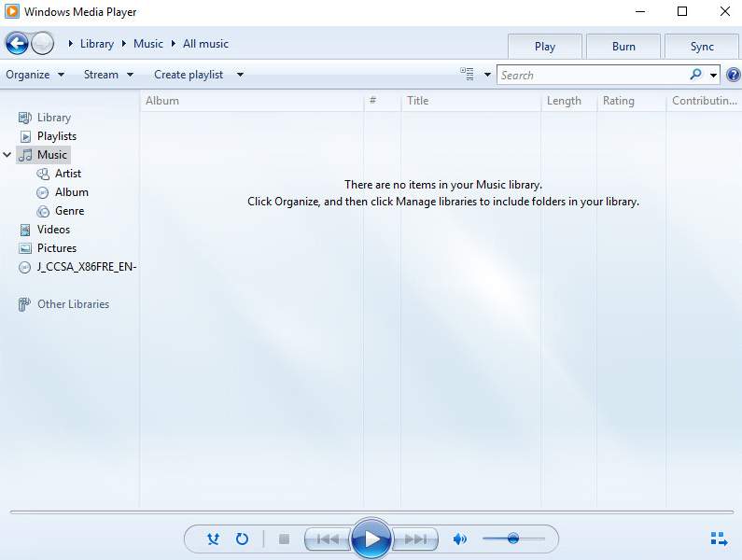Click the volume slider
The image size is (742, 560).
tap(513, 539)
